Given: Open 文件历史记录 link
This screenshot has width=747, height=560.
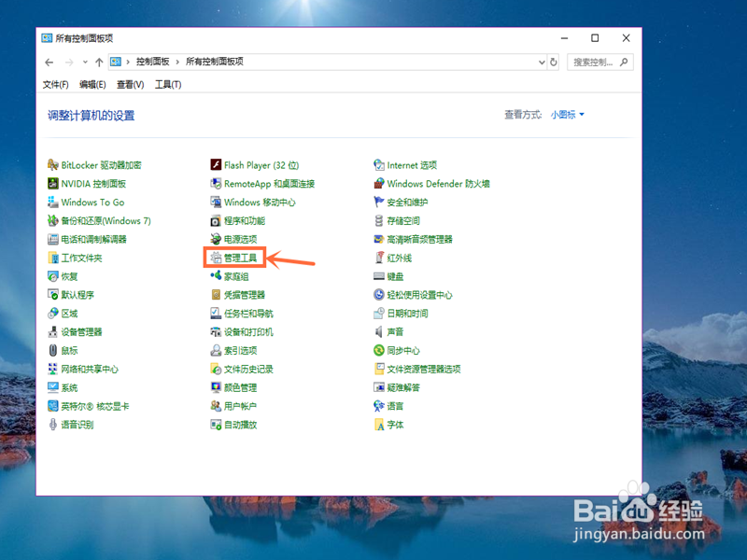Looking at the screenshot, I should [x=248, y=369].
